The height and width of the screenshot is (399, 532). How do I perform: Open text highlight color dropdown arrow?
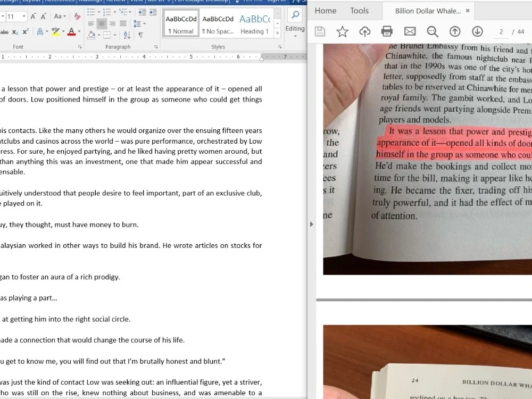(x=63, y=31)
